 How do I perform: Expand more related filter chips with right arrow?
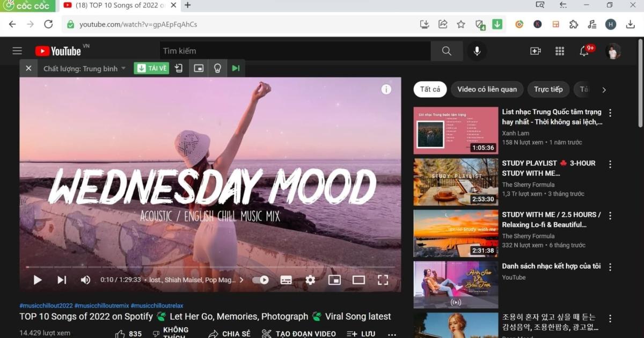point(603,89)
